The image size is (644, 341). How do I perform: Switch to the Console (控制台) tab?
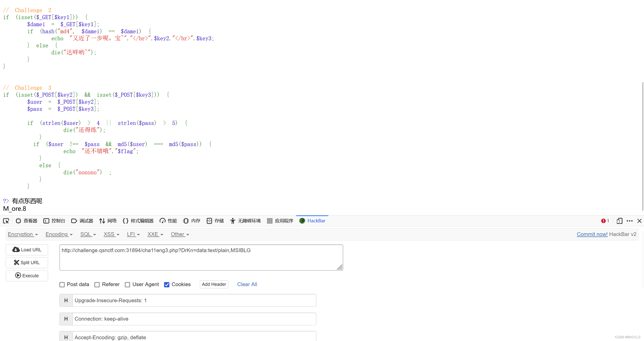(x=54, y=221)
